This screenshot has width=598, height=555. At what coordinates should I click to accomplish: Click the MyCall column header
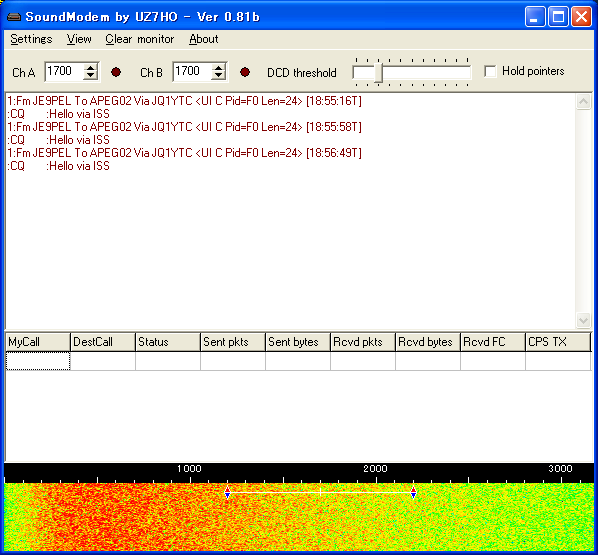coord(38,342)
